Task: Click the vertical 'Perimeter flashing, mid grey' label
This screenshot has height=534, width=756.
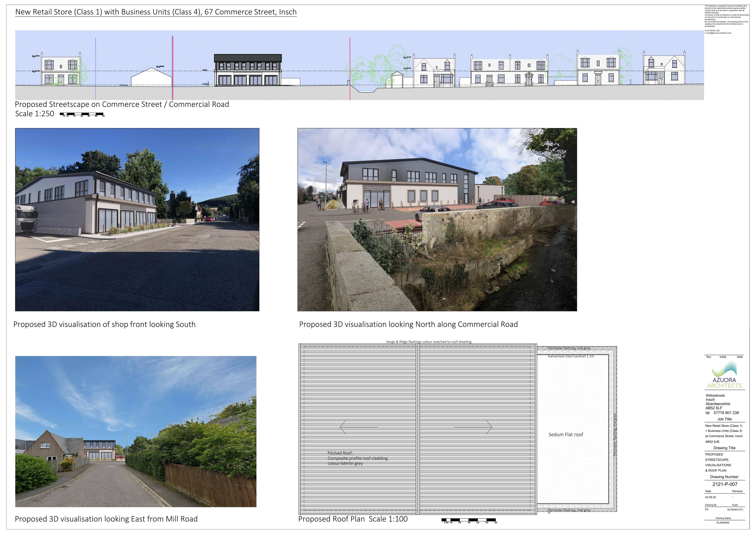Action: (x=614, y=435)
